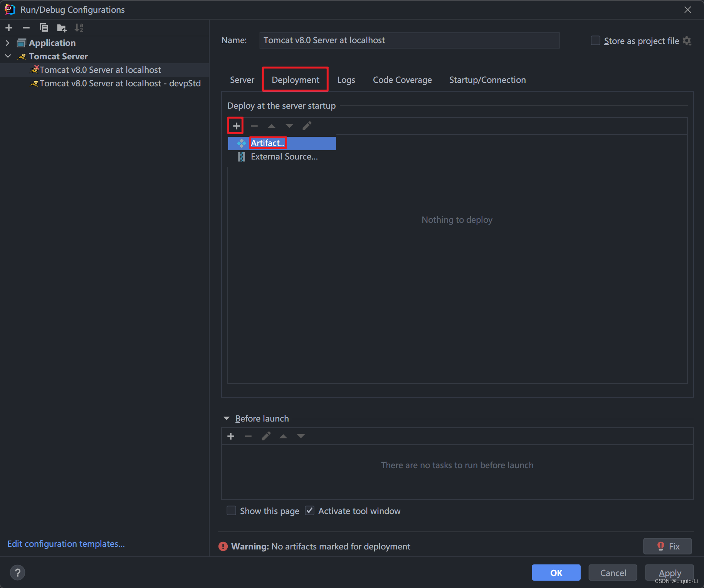This screenshot has width=704, height=588.
Task: Go to Startup/Connection tab
Action: (x=487, y=80)
